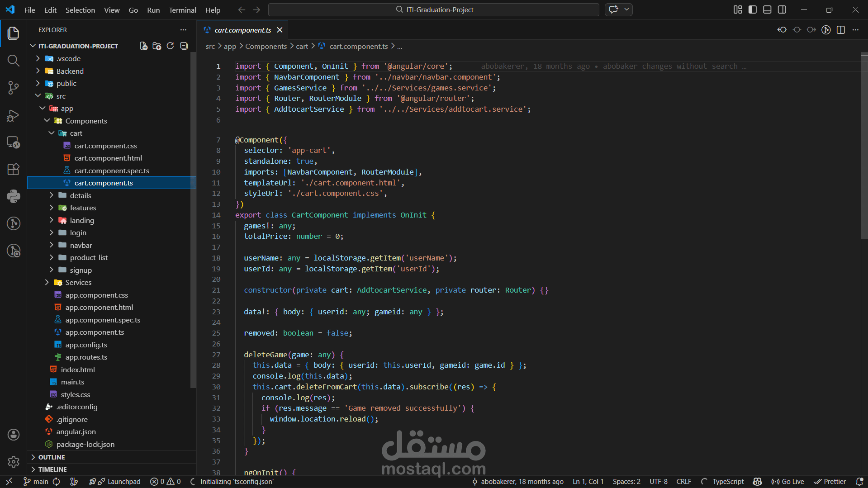Toggle Prettier formatter status item
The width and height of the screenshot is (868, 488).
830,482
